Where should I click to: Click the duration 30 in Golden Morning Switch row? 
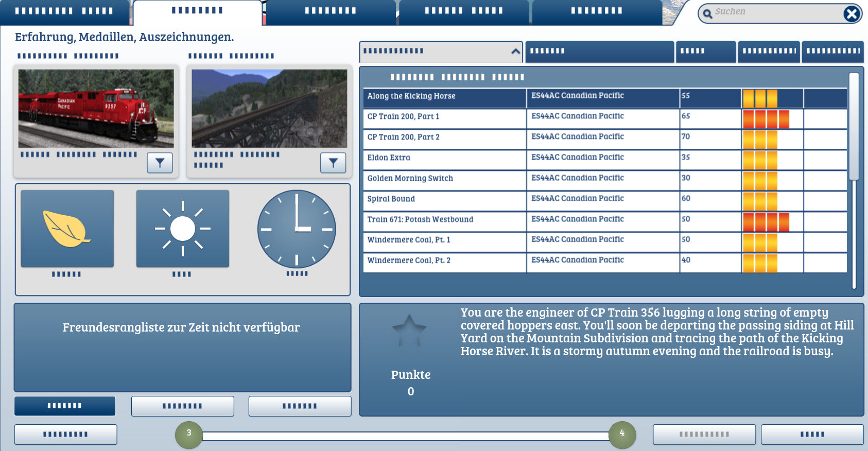pyautogui.click(x=686, y=178)
